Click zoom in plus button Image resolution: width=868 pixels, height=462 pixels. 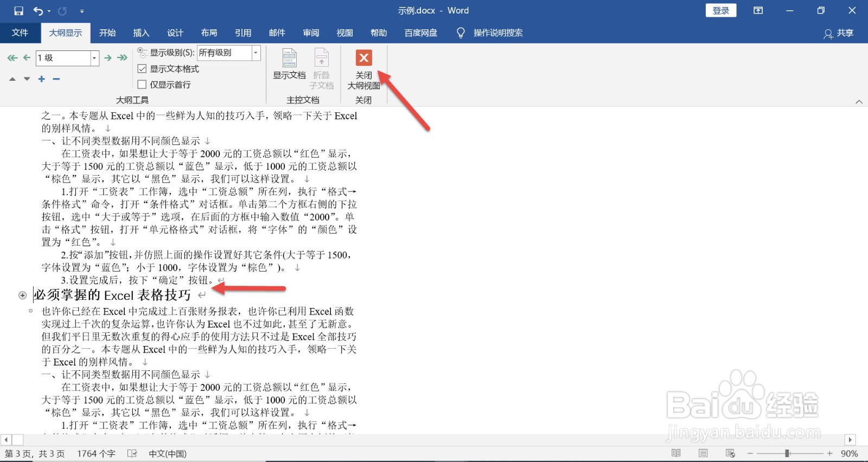(x=829, y=453)
